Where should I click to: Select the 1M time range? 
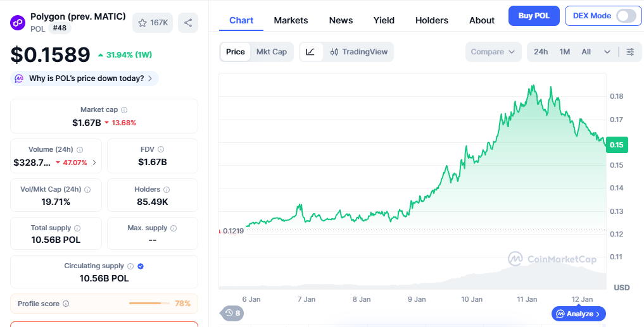tap(565, 52)
